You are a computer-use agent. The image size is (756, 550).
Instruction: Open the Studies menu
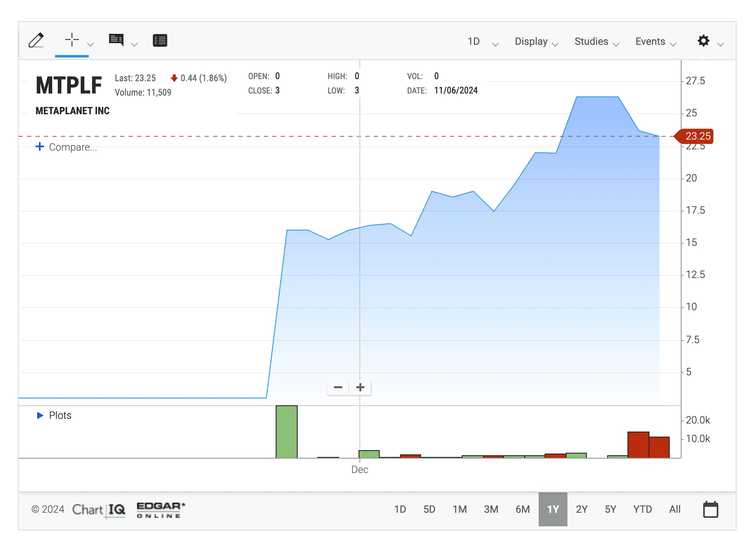[597, 41]
